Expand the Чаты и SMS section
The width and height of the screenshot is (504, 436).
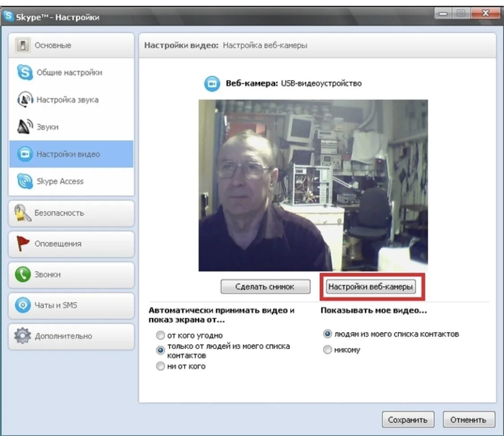coord(71,305)
